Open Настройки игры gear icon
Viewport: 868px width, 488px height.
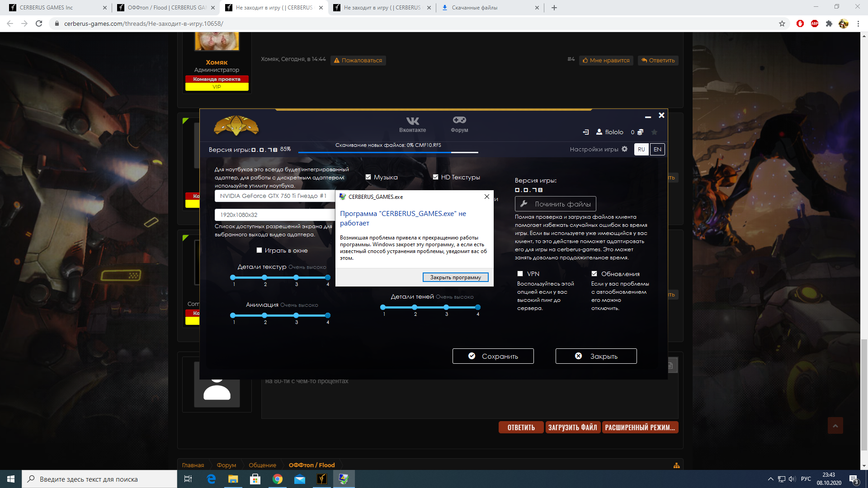(x=624, y=149)
